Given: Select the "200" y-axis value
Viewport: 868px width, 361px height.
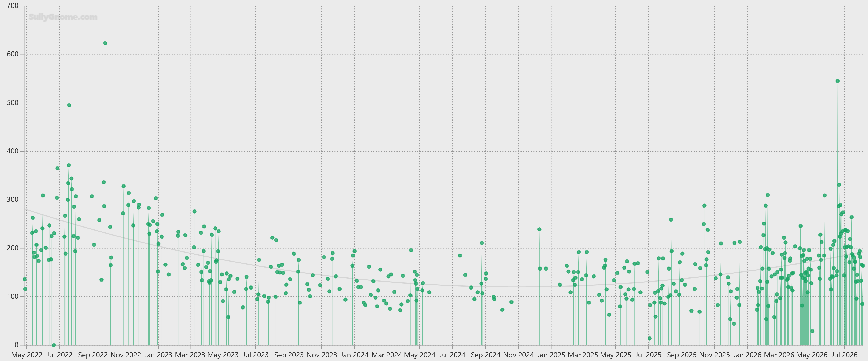Looking at the screenshot, I should (13, 248).
